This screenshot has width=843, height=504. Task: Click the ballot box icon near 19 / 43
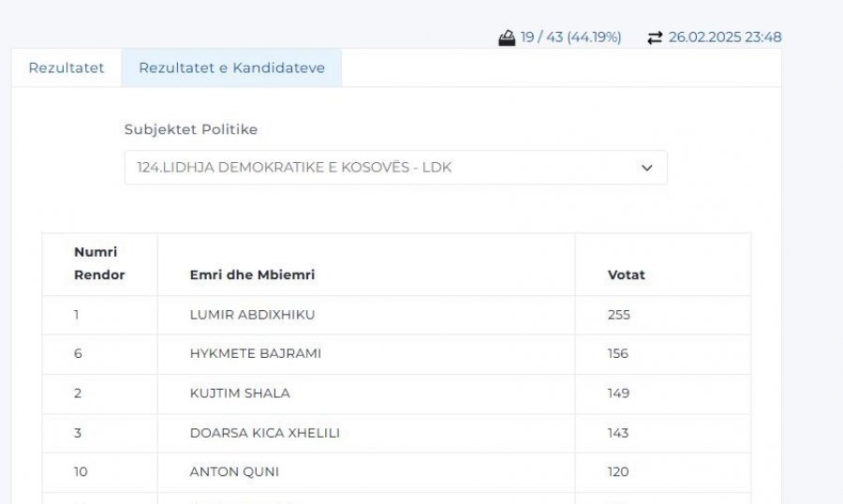[507, 37]
